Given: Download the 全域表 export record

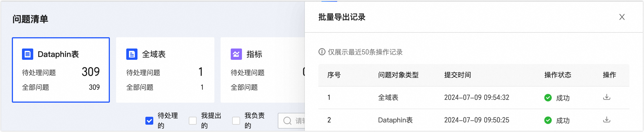Looking at the screenshot, I should 607,97.
